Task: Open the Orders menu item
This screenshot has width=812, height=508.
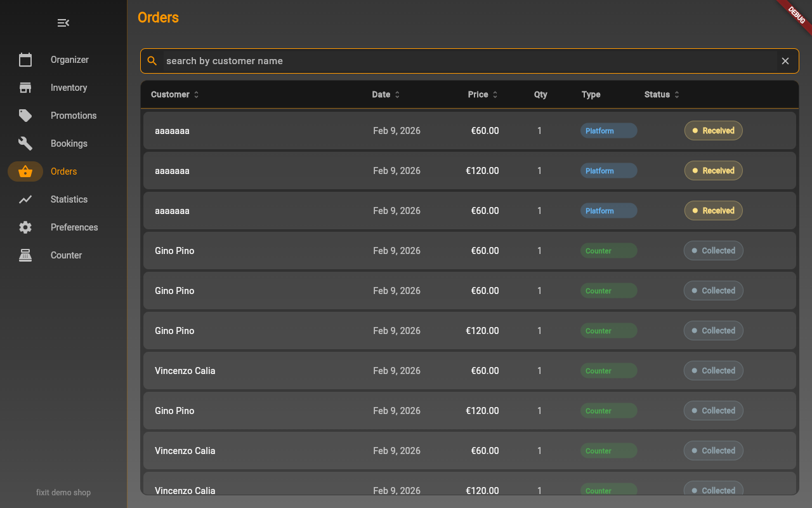Action: coord(63,171)
